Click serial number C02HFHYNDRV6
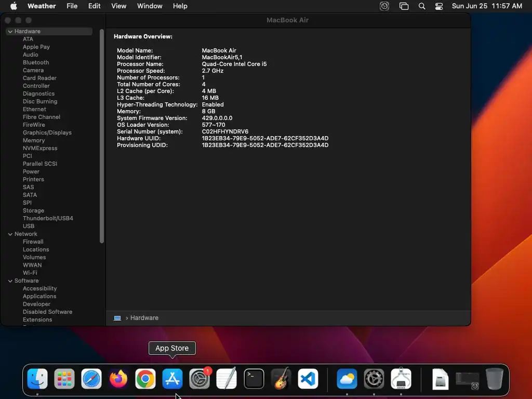 (x=225, y=131)
